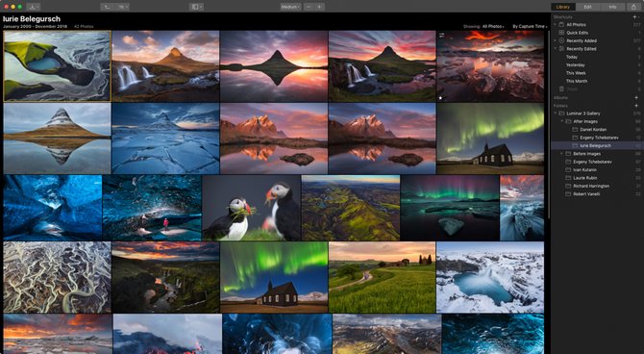Switch to the Edit tab
Screen dimensions: 644x354
click(x=587, y=7)
